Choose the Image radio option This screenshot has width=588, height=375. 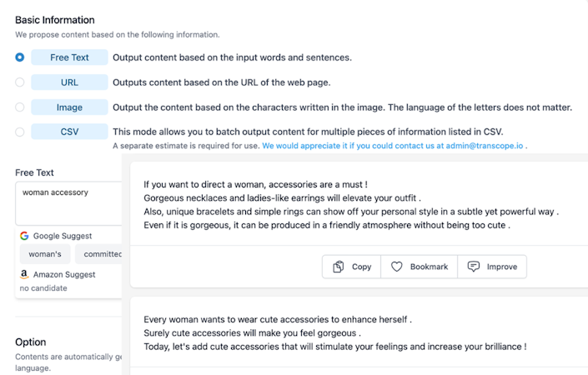click(20, 107)
